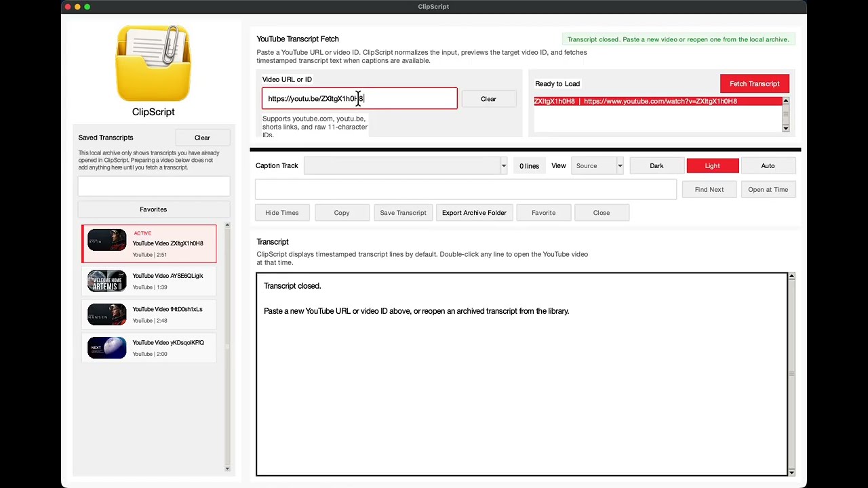Screen dimensions: 868x488
Task: Click Export Archive Folder button
Action: click(474, 213)
